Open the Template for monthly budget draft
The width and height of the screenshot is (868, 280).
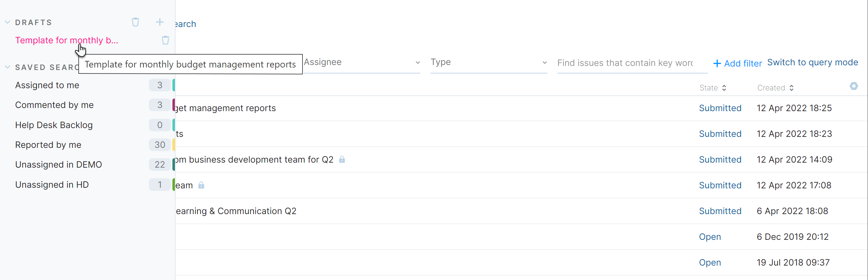point(66,40)
